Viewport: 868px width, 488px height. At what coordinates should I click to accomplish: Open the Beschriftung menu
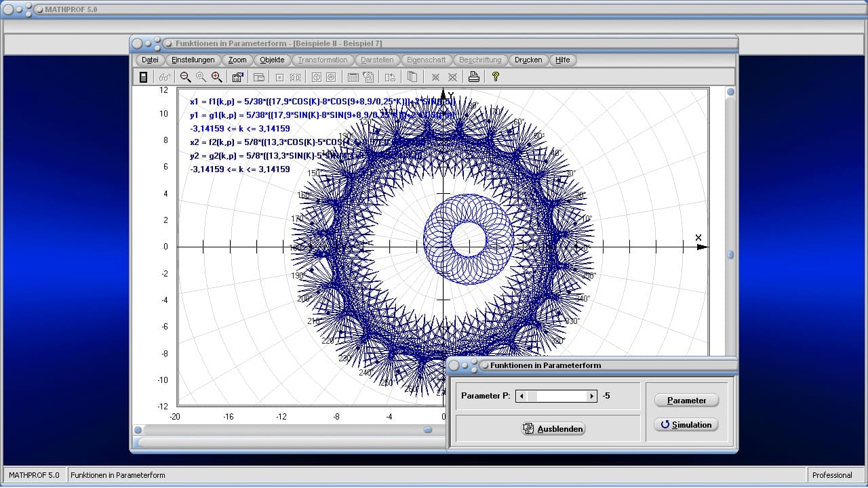pos(480,60)
